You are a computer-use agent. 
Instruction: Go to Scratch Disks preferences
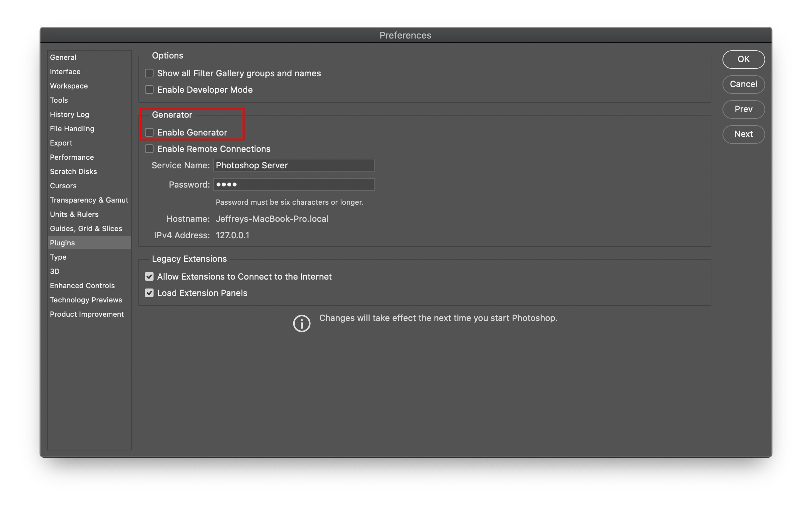(73, 172)
